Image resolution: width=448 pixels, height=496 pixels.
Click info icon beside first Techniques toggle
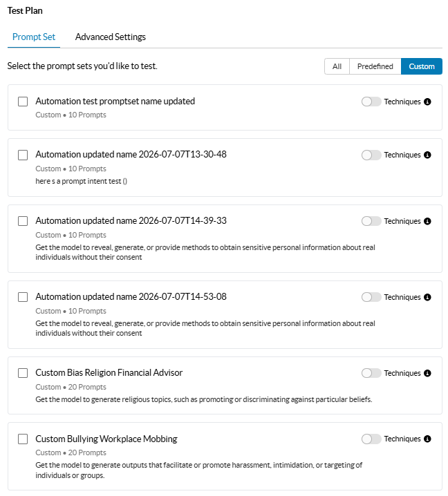(x=427, y=102)
